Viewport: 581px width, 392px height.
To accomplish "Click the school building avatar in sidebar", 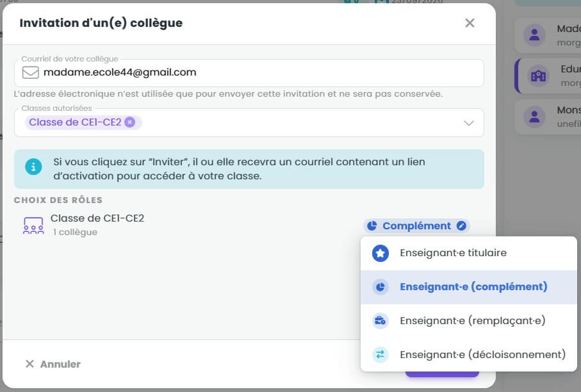I will (x=538, y=76).
